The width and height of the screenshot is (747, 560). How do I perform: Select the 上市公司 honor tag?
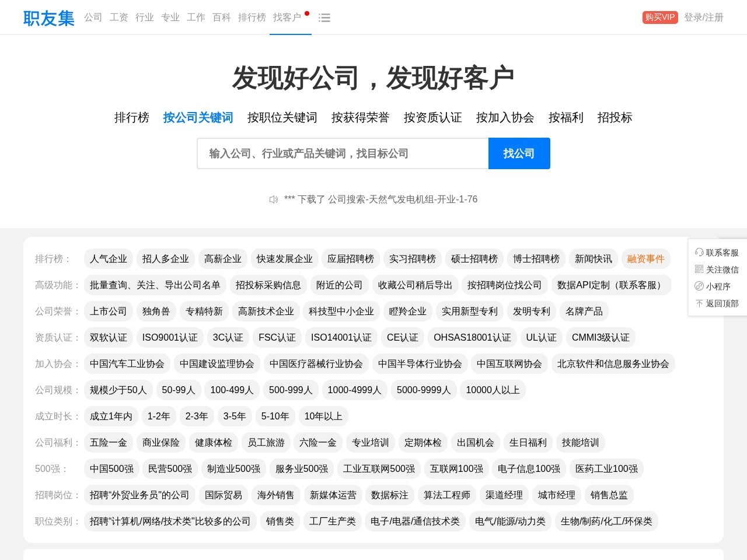coord(109,311)
